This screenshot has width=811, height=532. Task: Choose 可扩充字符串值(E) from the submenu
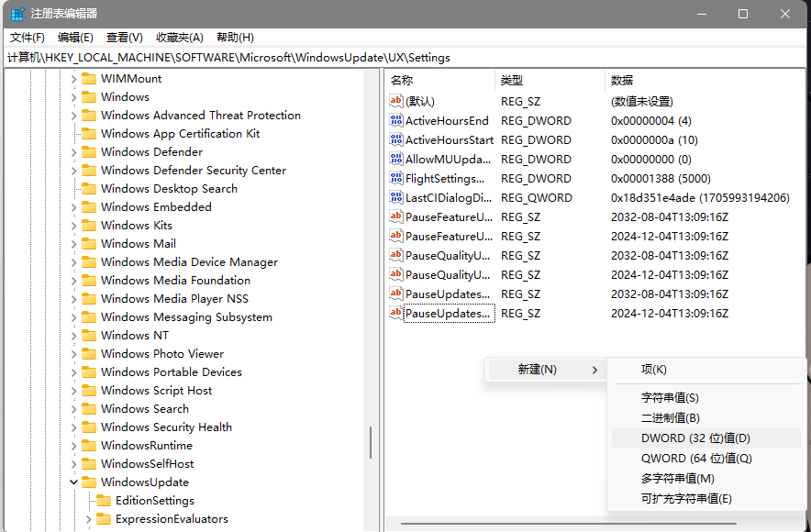click(706, 499)
